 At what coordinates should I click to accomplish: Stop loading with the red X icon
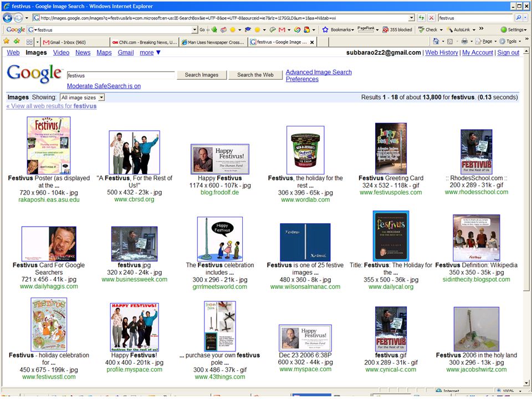coord(431,18)
